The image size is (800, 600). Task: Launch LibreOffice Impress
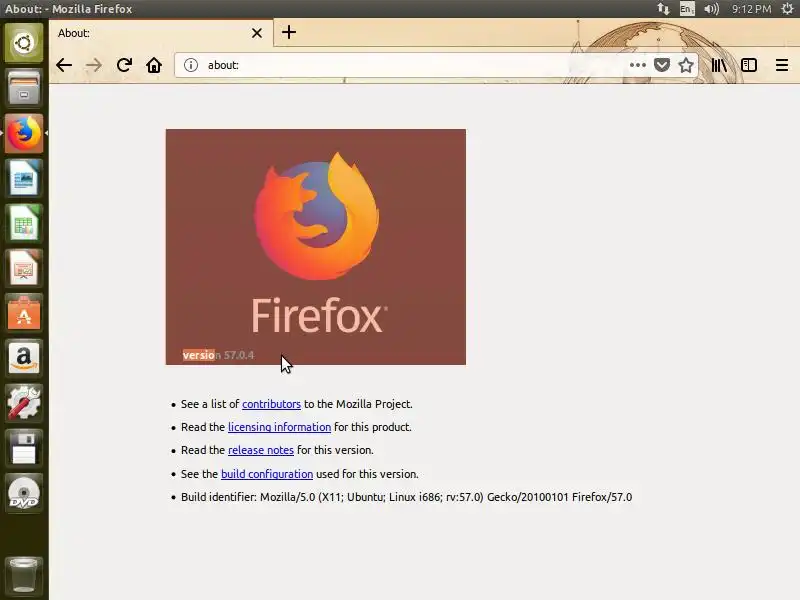(x=24, y=268)
